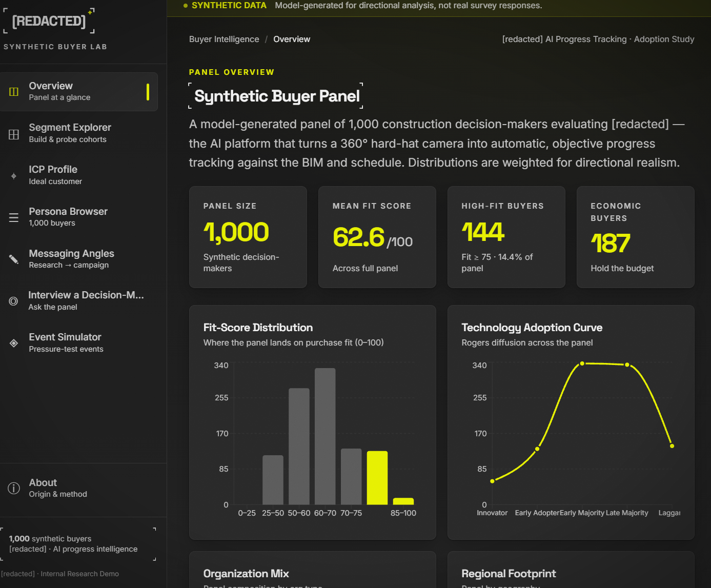The image size is (711, 588).
Task: Click the Technology Adoption Curve title
Action: 532,328
